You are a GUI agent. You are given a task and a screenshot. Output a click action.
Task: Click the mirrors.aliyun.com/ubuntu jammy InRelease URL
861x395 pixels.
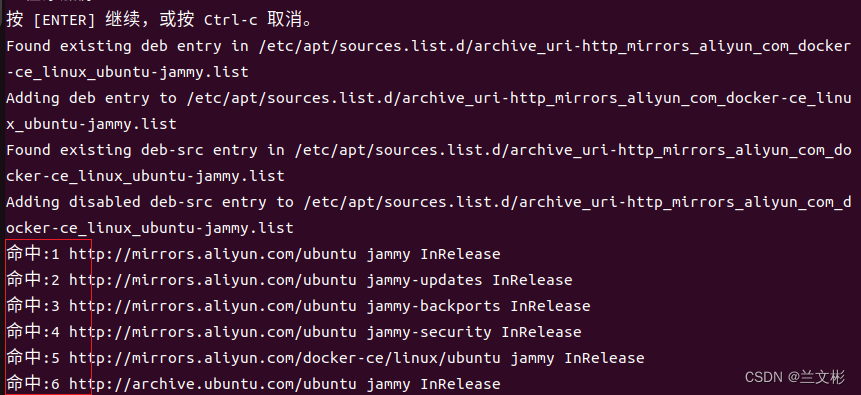tap(284, 254)
